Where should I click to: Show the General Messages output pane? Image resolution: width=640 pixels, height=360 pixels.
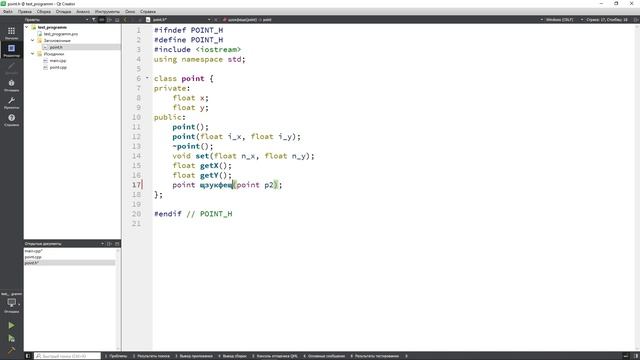[324, 356]
